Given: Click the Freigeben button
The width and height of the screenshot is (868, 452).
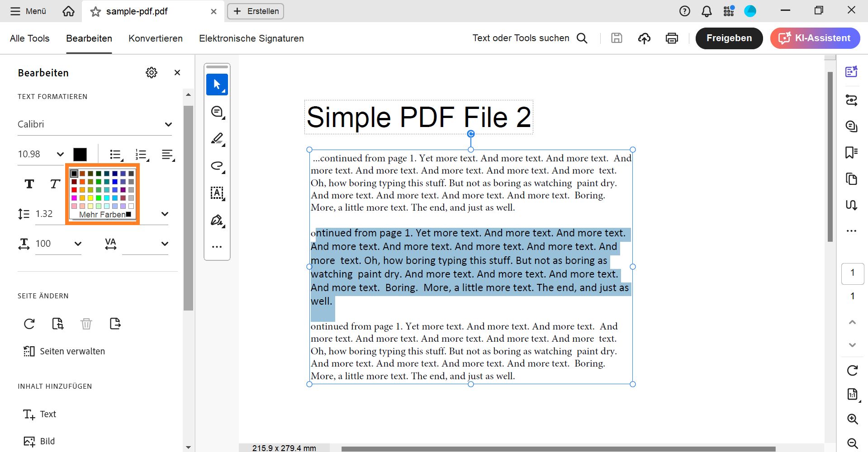Looking at the screenshot, I should coord(729,38).
